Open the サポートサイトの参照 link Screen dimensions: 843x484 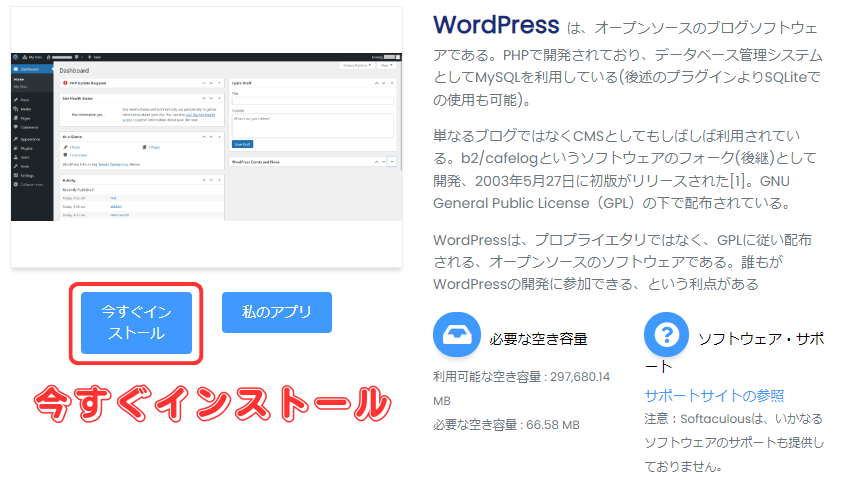pyautogui.click(x=714, y=396)
